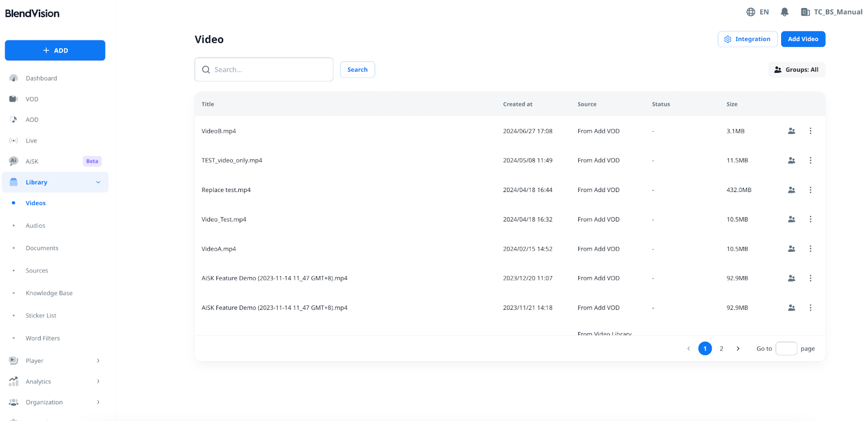Click the Dashboard icon in sidebar
The image size is (868, 421).
point(14,78)
